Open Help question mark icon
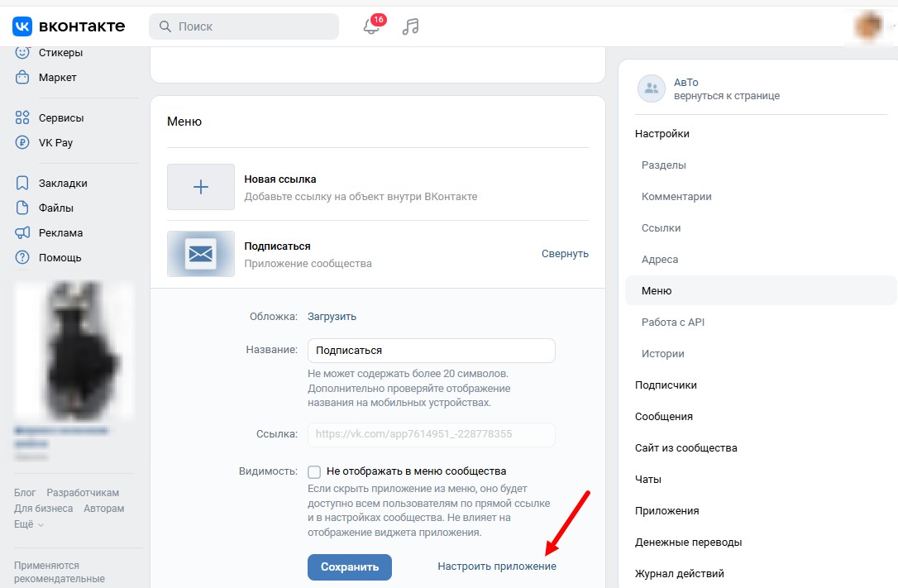Screen dimensions: 898x588 point(22,258)
